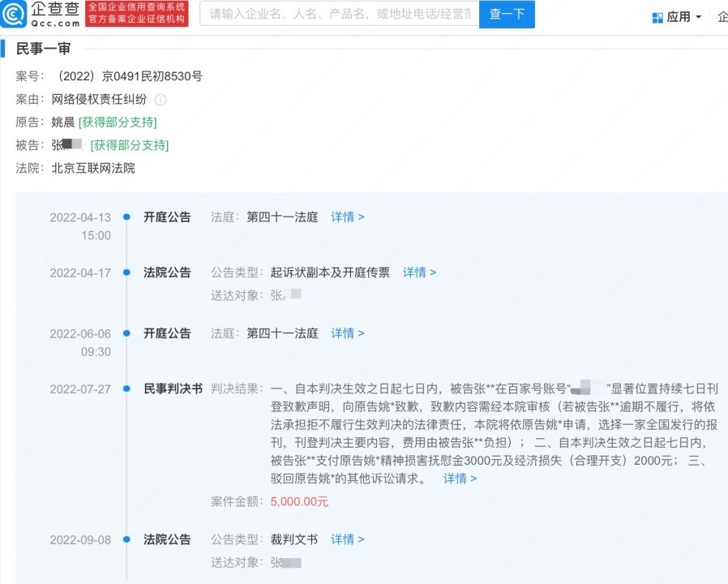Viewport: 728px width, 584px height.
Task: Click the red 全国企业信用查询系统 badge
Action: [137, 14]
